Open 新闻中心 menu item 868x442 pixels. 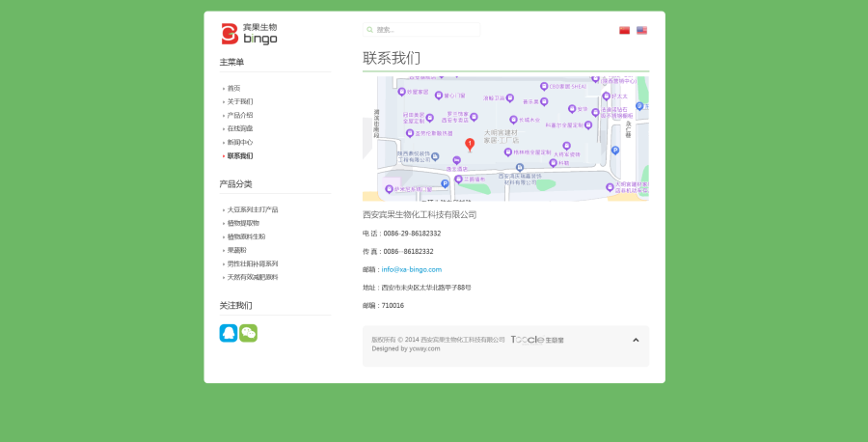click(x=240, y=143)
